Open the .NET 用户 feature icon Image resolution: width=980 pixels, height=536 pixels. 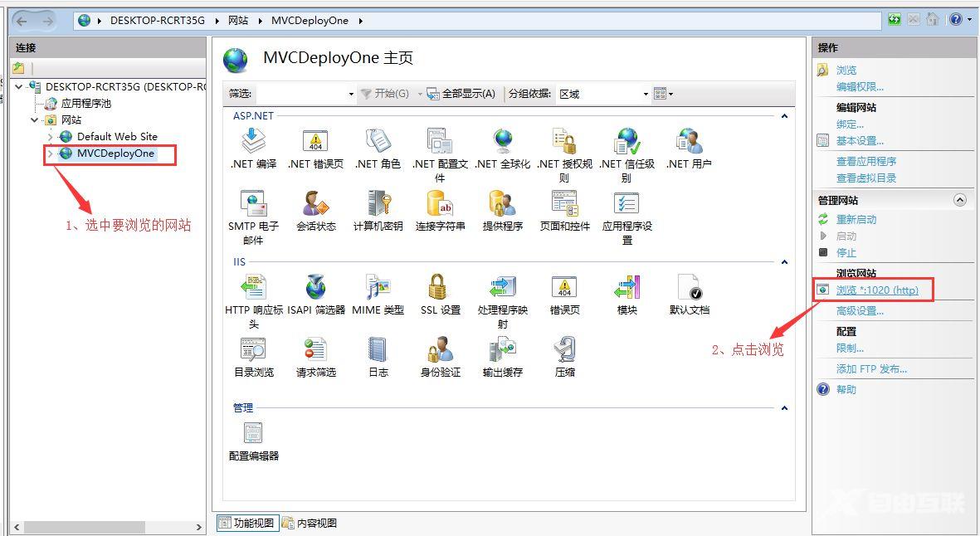click(x=689, y=141)
